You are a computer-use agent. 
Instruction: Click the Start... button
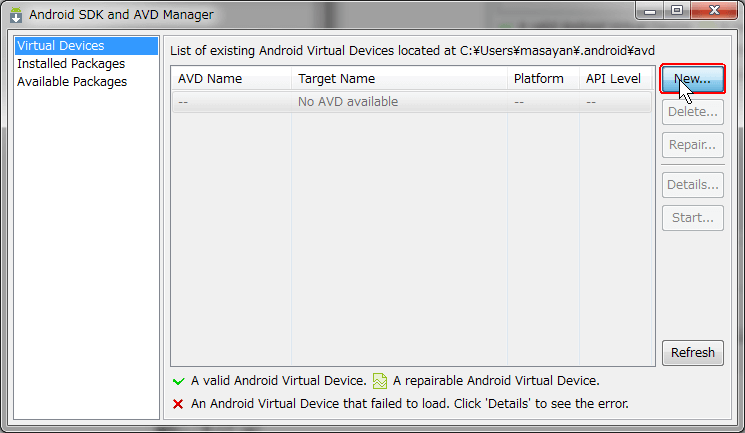(x=692, y=217)
